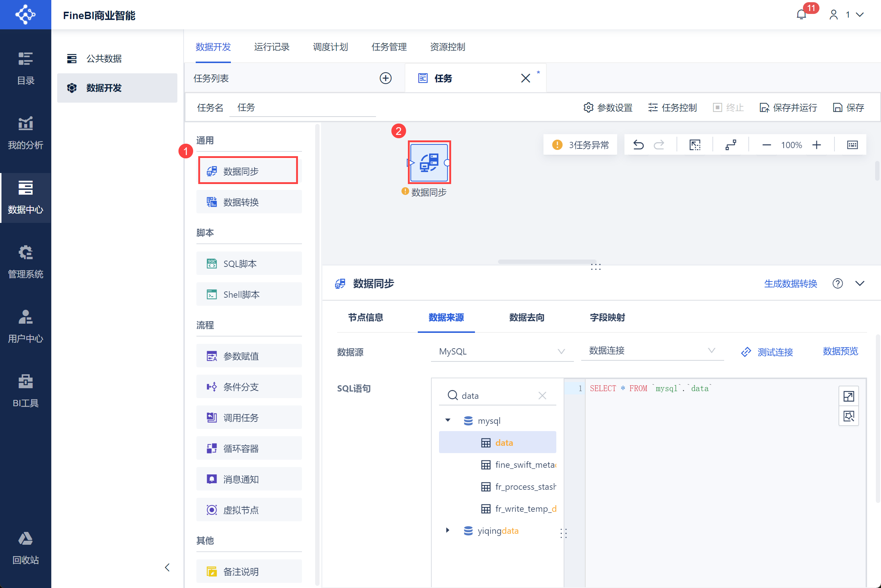
Task: Expand the yiqingdata database node
Action: coord(447,530)
